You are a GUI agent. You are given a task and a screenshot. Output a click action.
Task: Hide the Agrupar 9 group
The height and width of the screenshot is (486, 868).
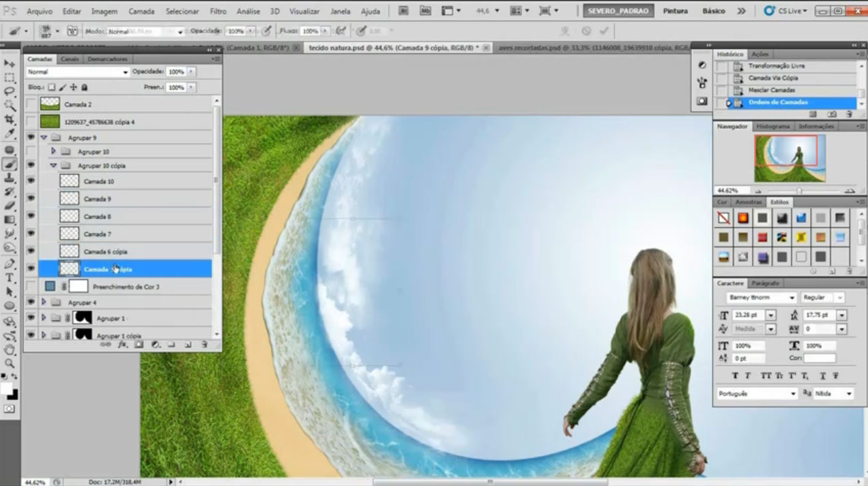tap(31, 137)
